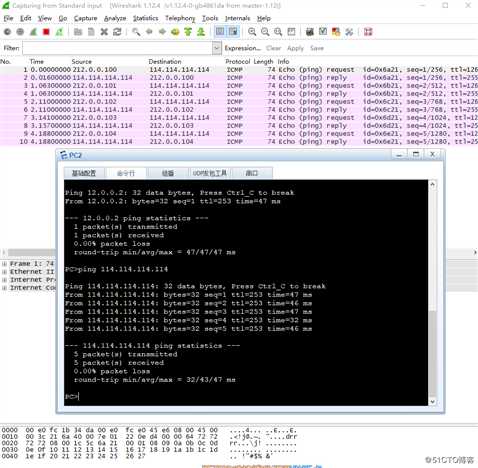478x468 pixels.
Task: Click the reload capture file icon
Action: (x=117, y=32)
